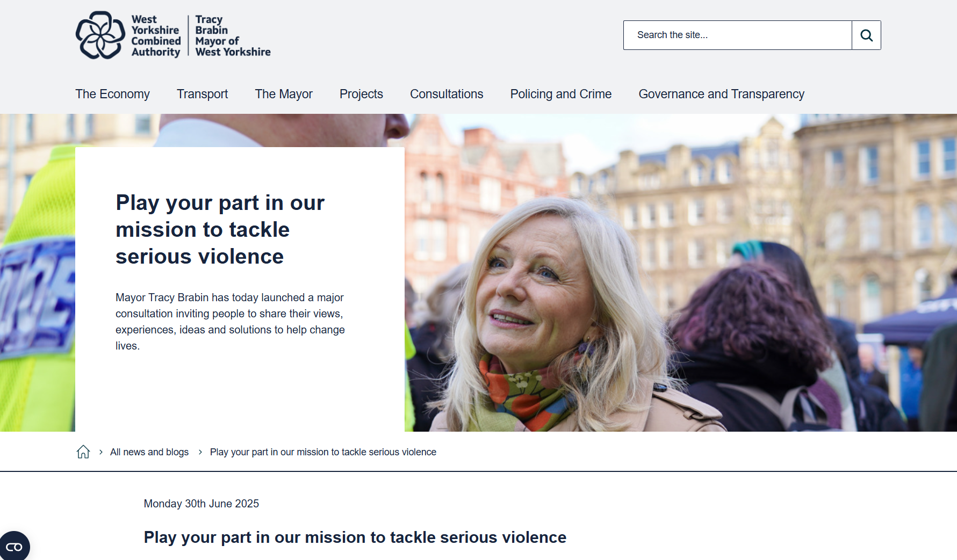Click the chevron after the home breadcrumb icon
Image resolution: width=957 pixels, height=560 pixels.
100,452
